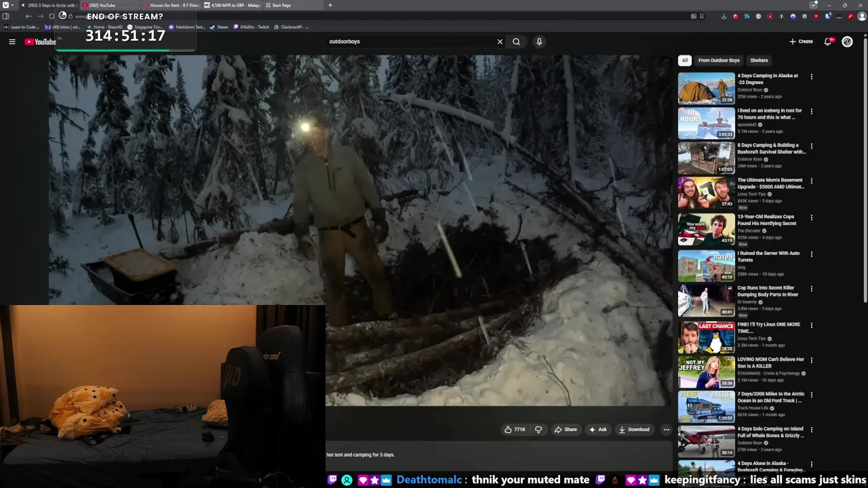The height and width of the screenshot is (488, 868).
Task: Start voice search with microphone icon
Action: (539, 41)
